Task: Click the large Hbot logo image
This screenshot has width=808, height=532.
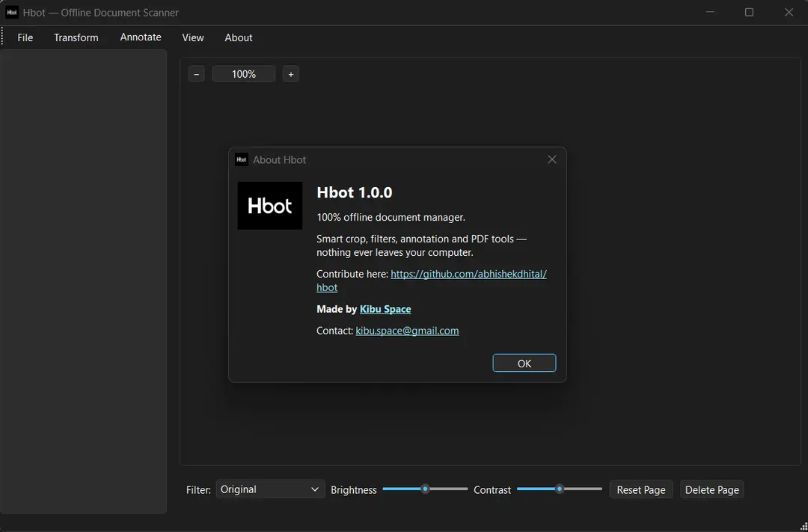Action: (270, 206)
